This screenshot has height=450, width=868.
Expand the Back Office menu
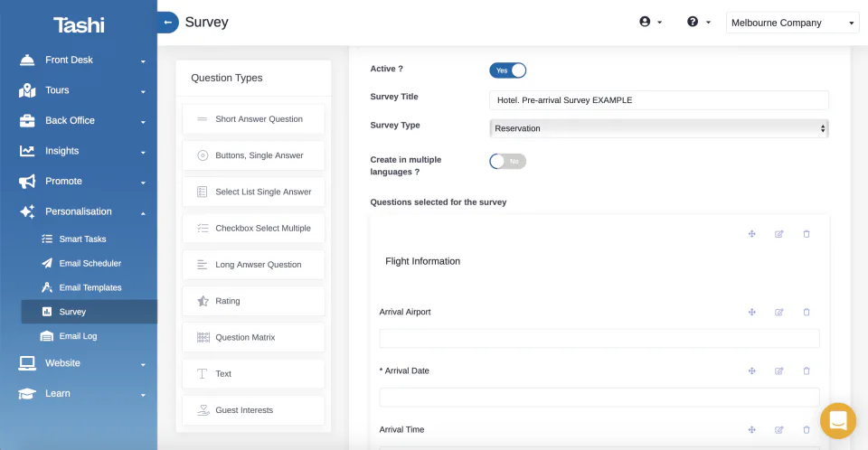143,122
